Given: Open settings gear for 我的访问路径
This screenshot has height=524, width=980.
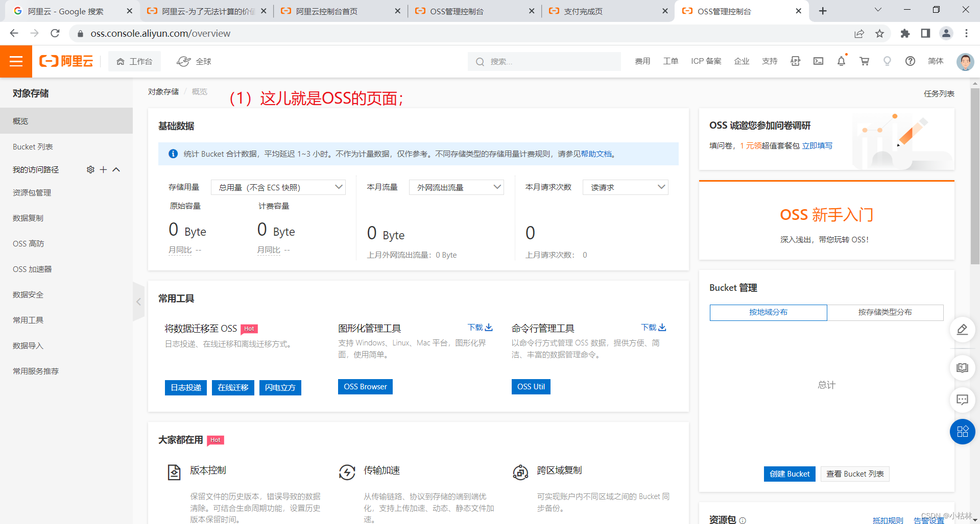Looking at the screenshot, I should [x=90, y=169].
